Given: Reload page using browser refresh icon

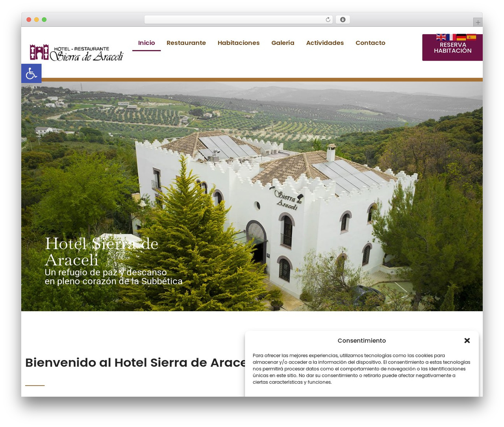Looking at the screenshot, I should point(328,20).
